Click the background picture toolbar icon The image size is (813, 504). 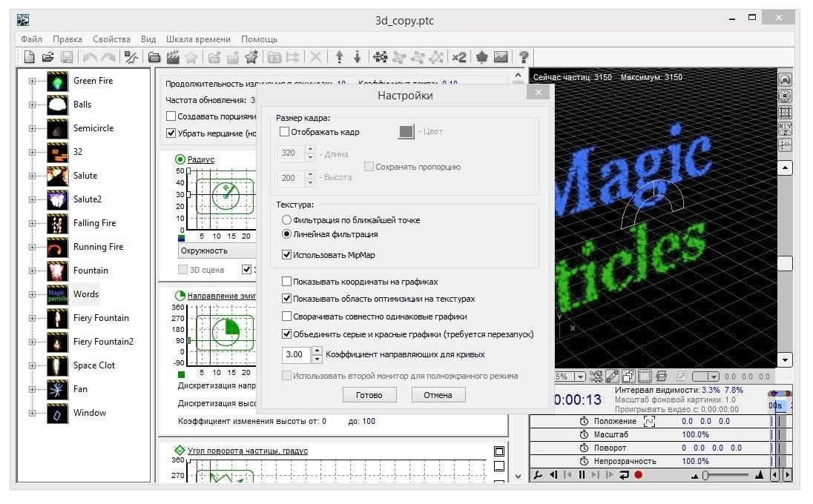click(501, 57)
